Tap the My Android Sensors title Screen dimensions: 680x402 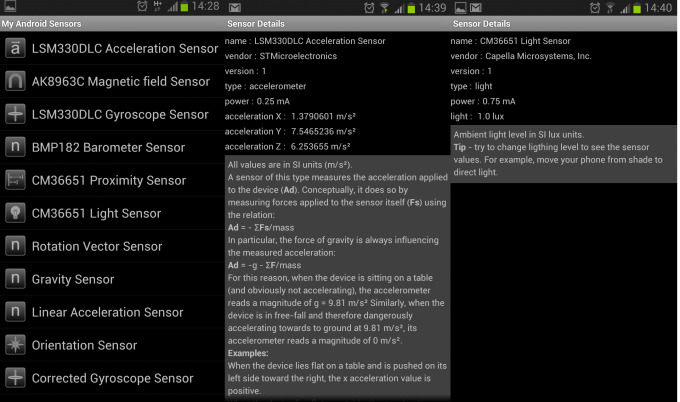[x=42, y=23]
